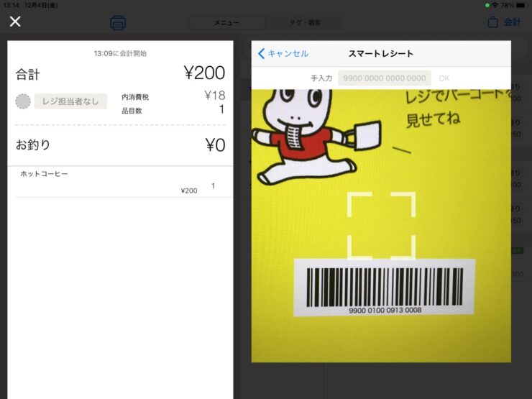Tap the Wi-Fi icon in the status bar
532x399 pixels.
[495, 5]
